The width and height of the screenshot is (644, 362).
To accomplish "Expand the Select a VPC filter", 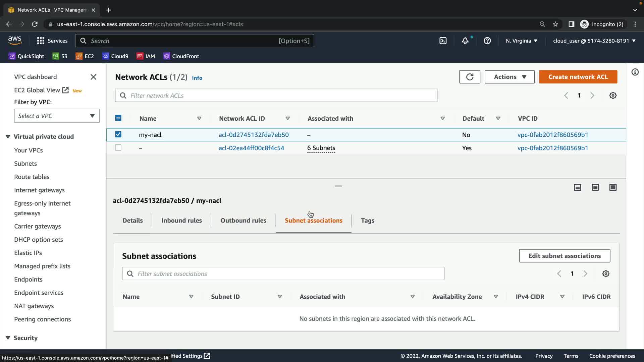I will click(x=57, y=116).
